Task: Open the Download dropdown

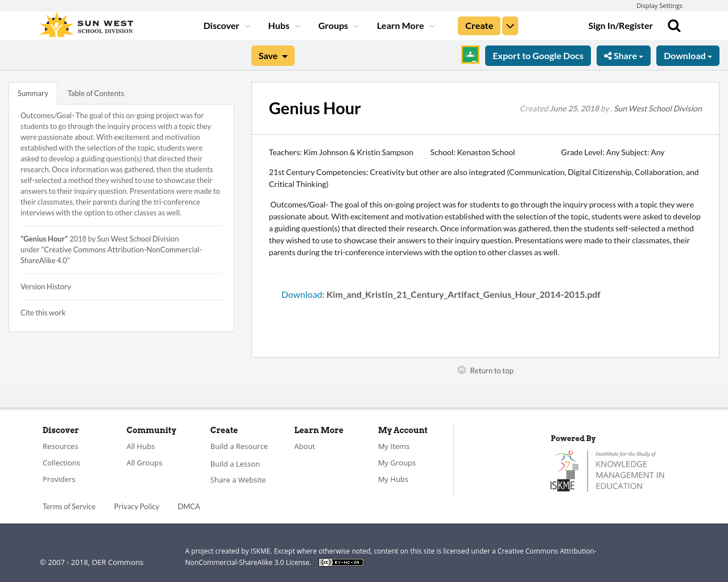Action: (x=688, y=55)
